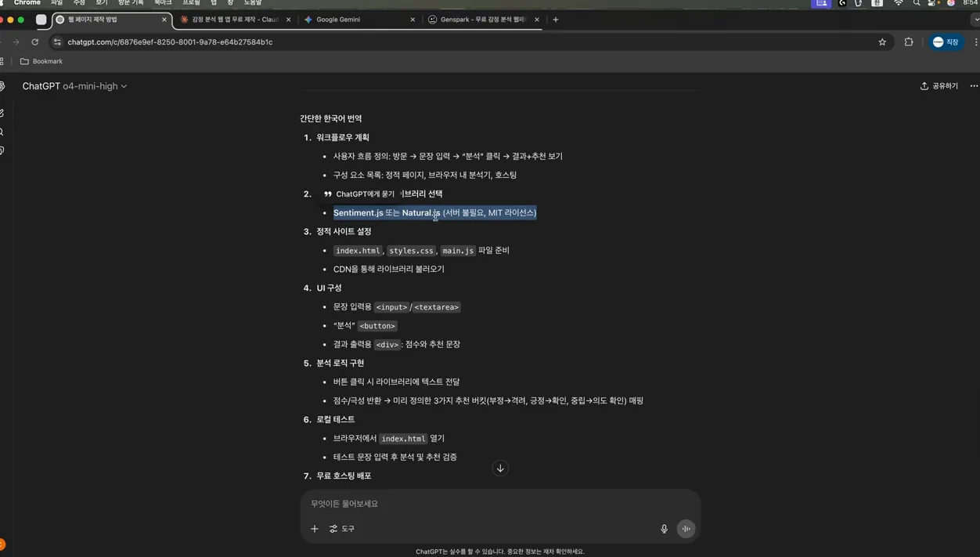The width and height of the screenshot is (980, 557).
Task: Open the Bookmark folder in bookmarks bar
Action: [41, 61]
